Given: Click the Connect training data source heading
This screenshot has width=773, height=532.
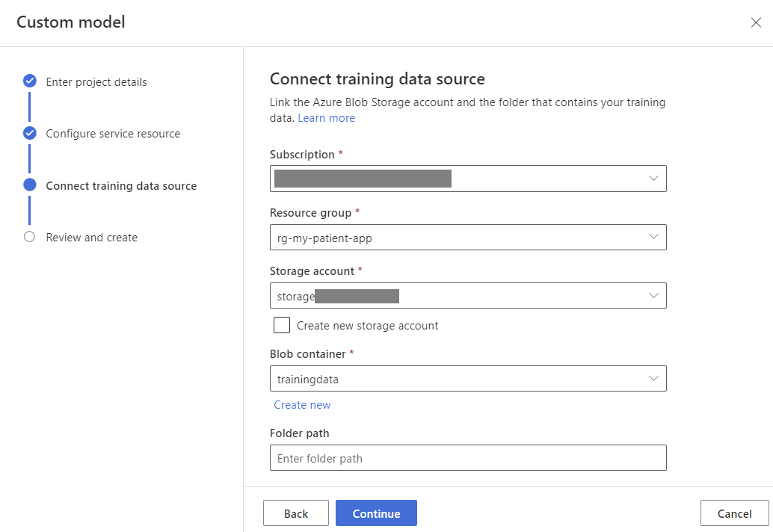Looking at the screenshot, I should (377, 78).
